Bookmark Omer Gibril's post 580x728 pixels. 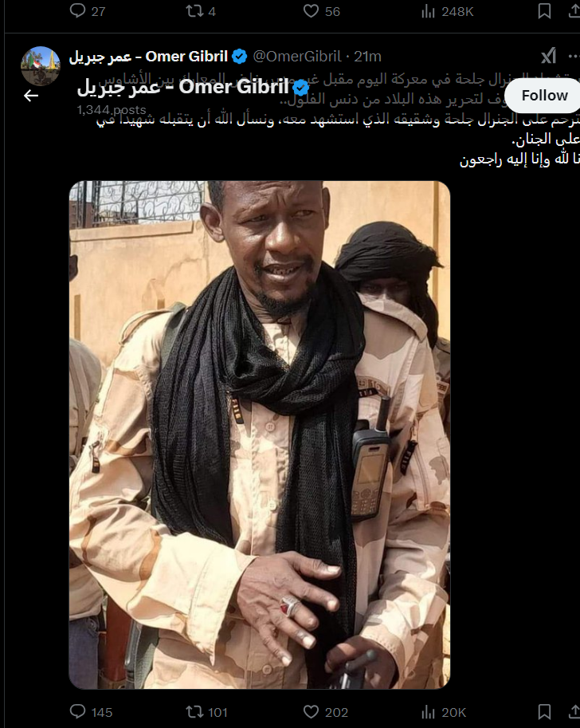coord(544,712)
